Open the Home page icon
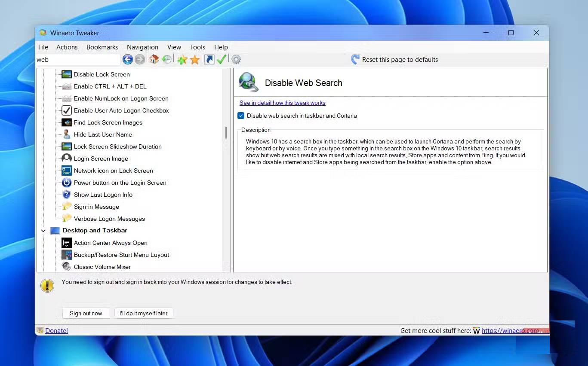This screenshot has width=588, height=366. click(x=154, y=59)
